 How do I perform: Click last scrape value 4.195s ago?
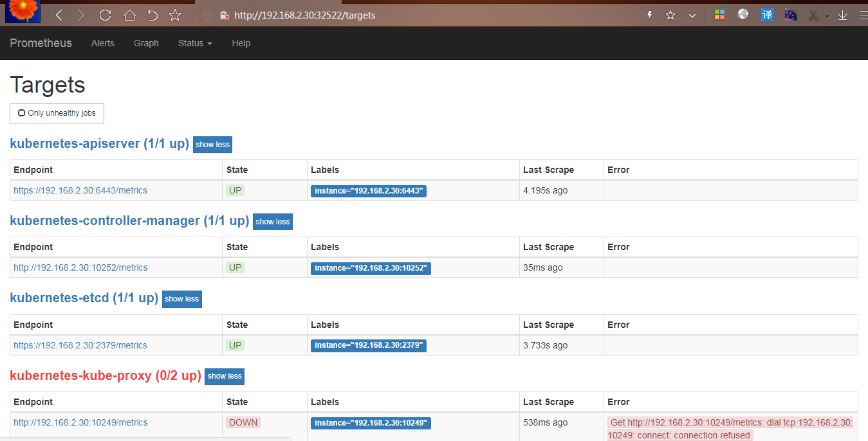click(545, 190)
